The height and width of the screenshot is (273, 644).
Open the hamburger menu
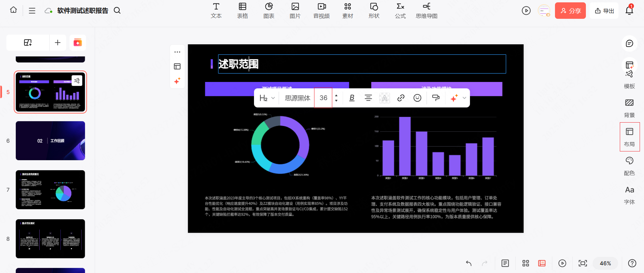point(32,10)
